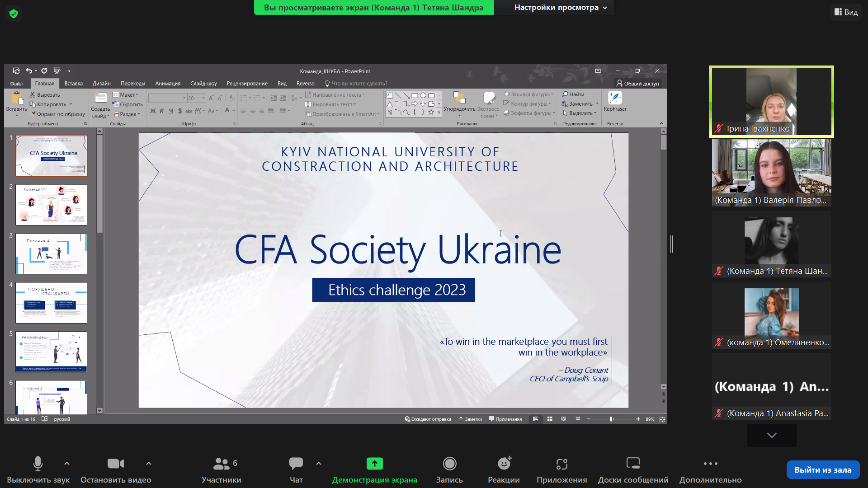Viewport: 868px width, 488px height.
Task: Click Сбросить reset slide button
Action: [128, 104]
